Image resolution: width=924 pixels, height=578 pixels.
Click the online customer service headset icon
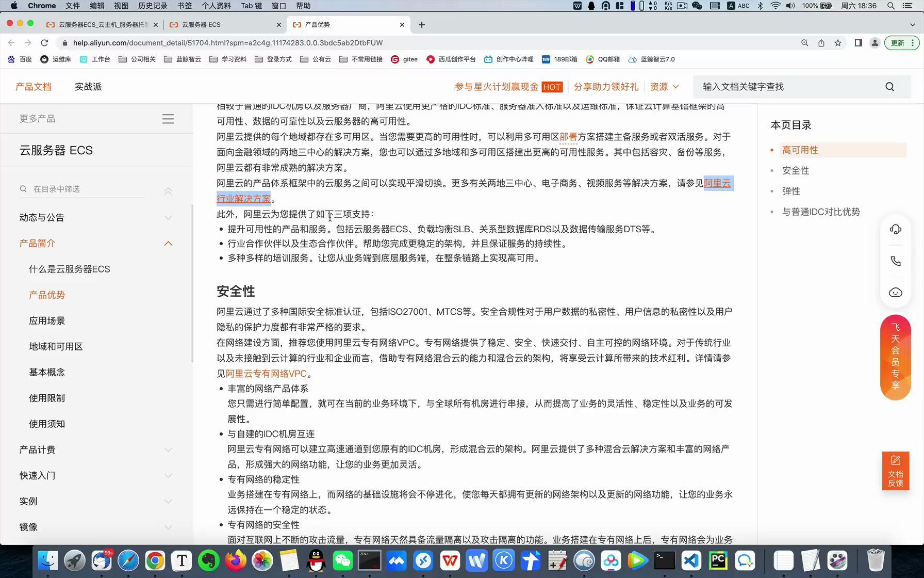tap(896, 230)
